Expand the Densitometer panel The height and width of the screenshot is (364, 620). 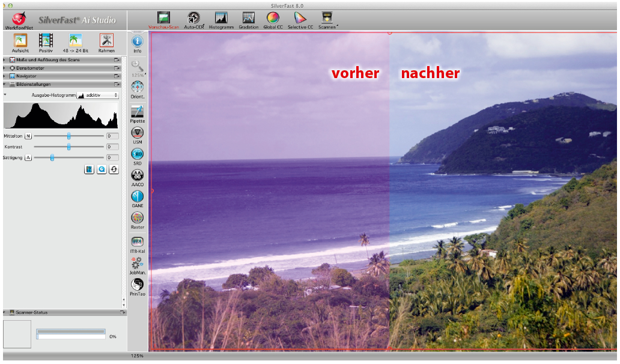[4, 68]
